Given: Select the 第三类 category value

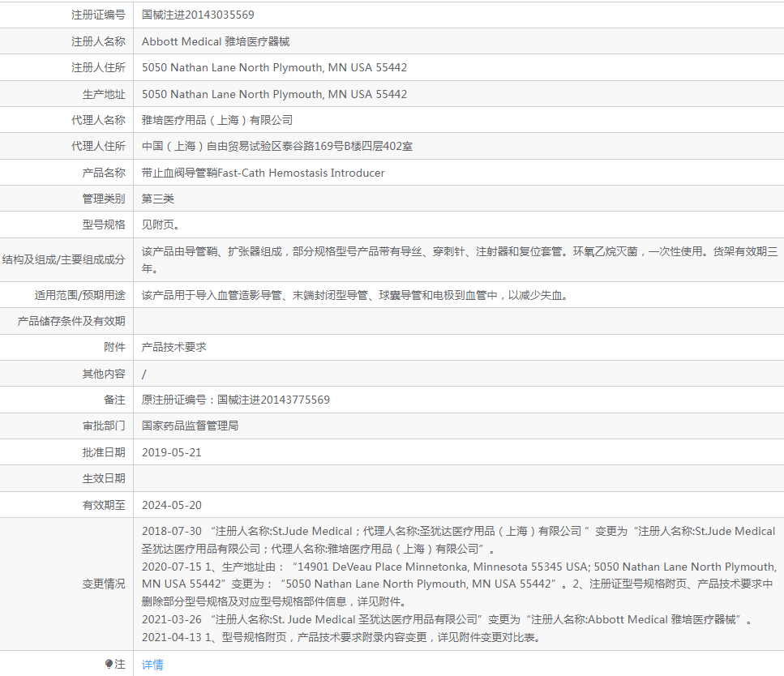Looking at the screenshot, I should tap(158, 199).
